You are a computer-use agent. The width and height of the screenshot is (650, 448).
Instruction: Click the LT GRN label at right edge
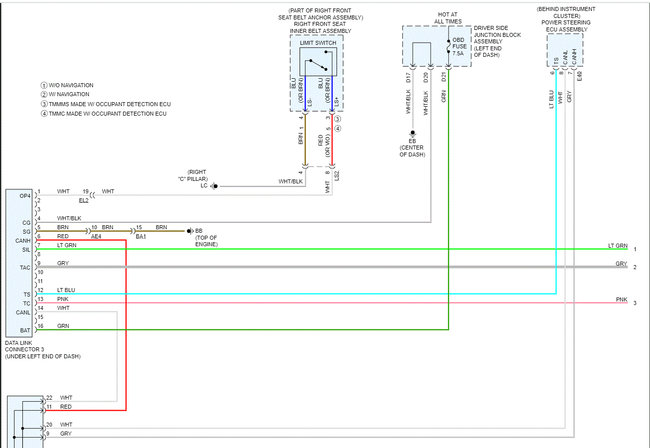pos(618,246)
